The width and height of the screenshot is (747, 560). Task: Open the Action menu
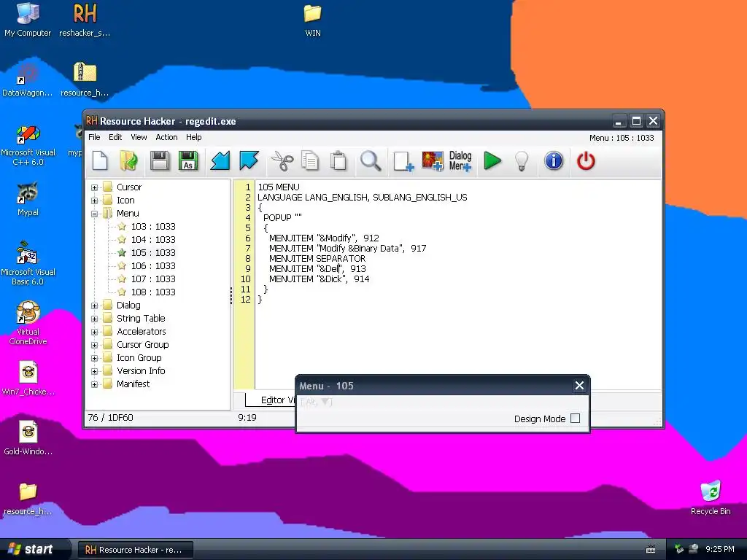(166, 137)
